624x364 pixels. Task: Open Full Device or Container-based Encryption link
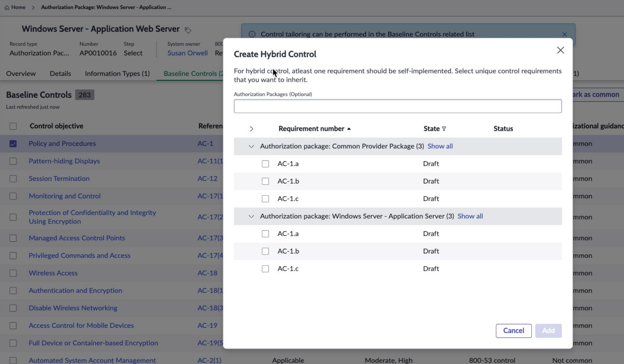93,343
